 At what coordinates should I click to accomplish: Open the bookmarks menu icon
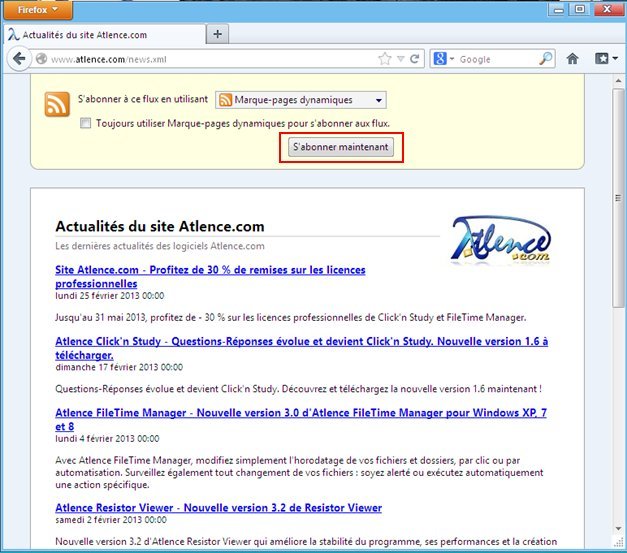pos(606,59)
